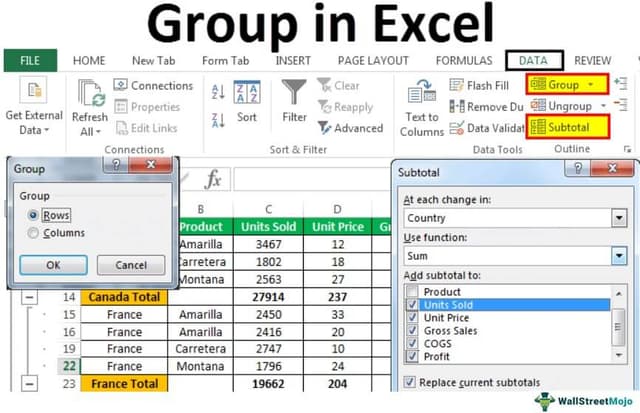
Task: Open the FILE menu tab
Action: tap(28, 60)
